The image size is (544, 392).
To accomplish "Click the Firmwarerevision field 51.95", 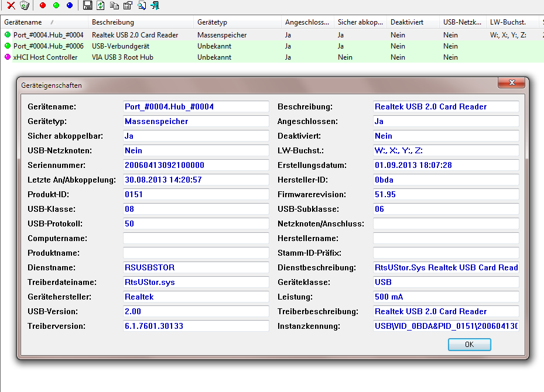I will [x=446, y=194].
